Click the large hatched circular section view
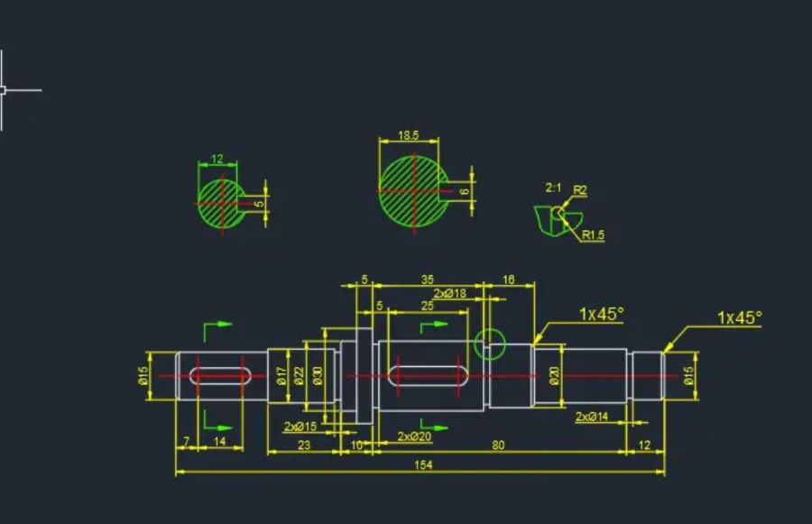 point(413,191)
